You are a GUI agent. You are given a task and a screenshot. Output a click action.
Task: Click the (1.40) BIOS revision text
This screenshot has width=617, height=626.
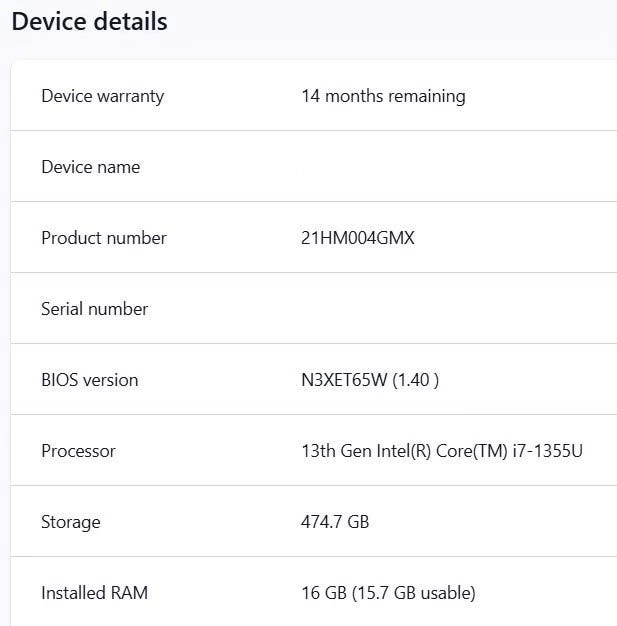416,380
